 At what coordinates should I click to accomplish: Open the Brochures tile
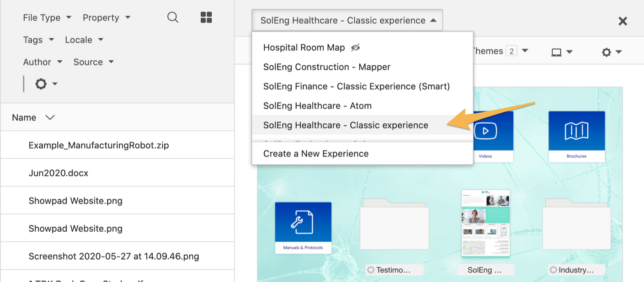(x=576, y=136)
